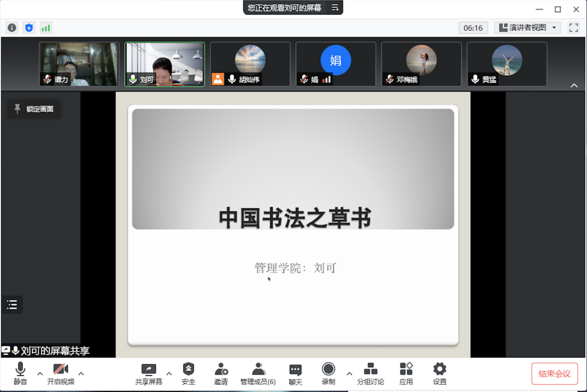The width and height of the screenshot is (587, 392).
Task: Expand share screen options arrow
Action: pyautogui.click(x=169, y=373)
